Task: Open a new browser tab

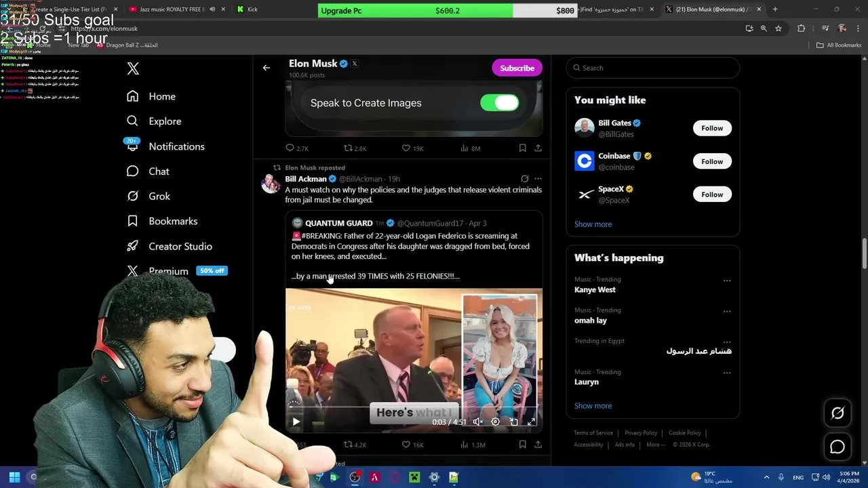Action: point(775,9)
